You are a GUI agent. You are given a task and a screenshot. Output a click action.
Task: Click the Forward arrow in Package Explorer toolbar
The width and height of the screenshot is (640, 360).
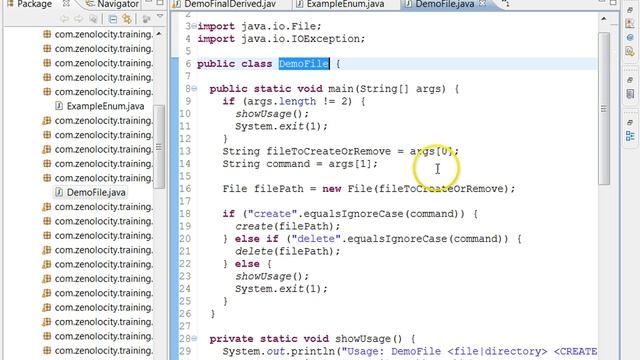(x=78, y=19)
